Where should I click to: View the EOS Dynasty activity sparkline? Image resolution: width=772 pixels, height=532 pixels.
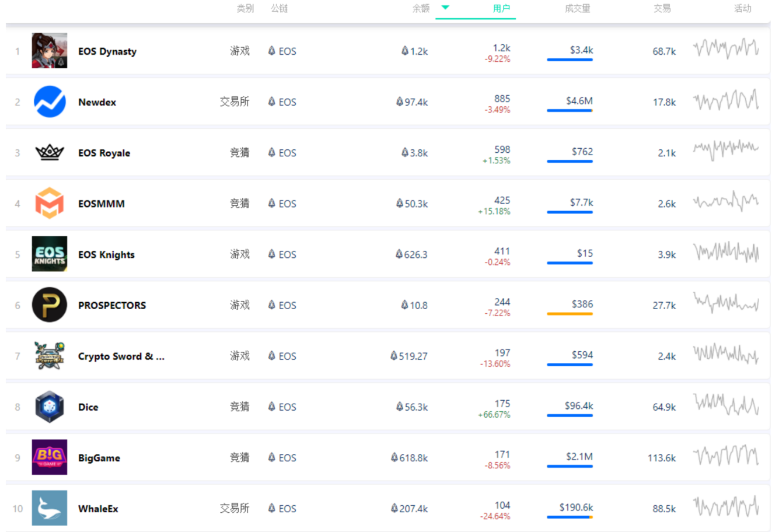[726, 48]
